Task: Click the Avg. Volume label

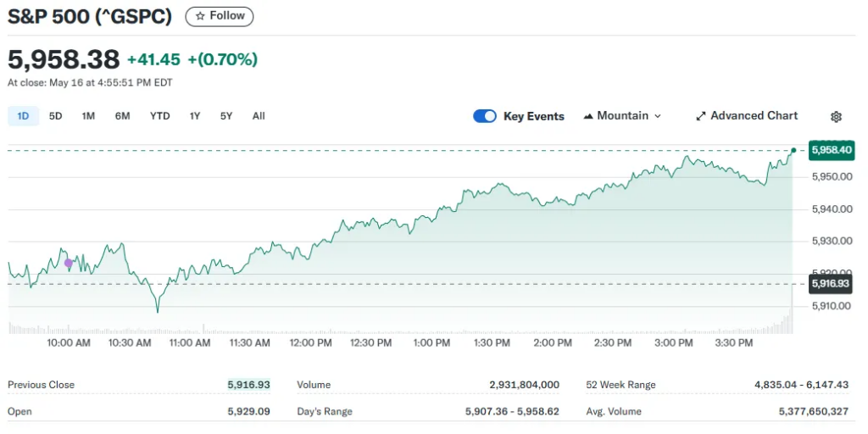Action: click(614, 412)
